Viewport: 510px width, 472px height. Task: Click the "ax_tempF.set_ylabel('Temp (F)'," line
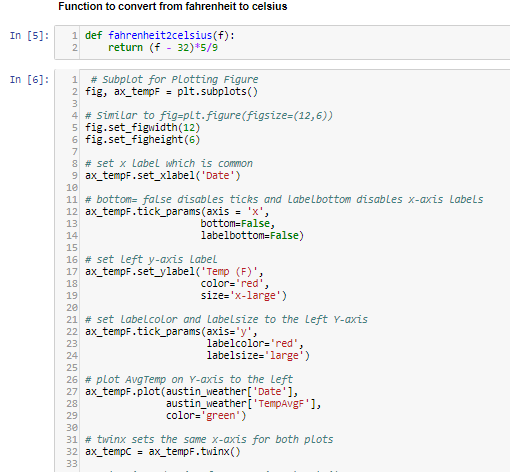pos(174,271)
